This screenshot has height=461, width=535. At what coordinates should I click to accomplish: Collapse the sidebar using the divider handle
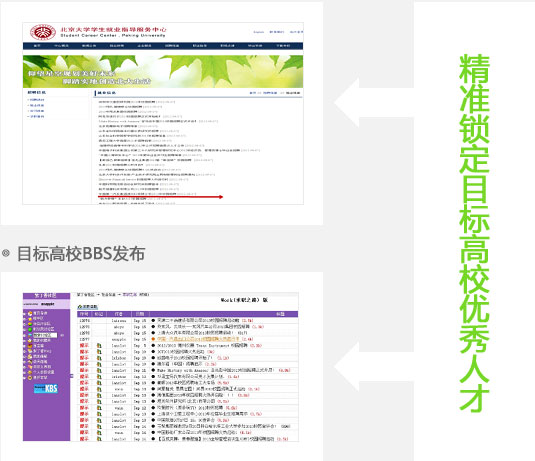tap(72, 376)
